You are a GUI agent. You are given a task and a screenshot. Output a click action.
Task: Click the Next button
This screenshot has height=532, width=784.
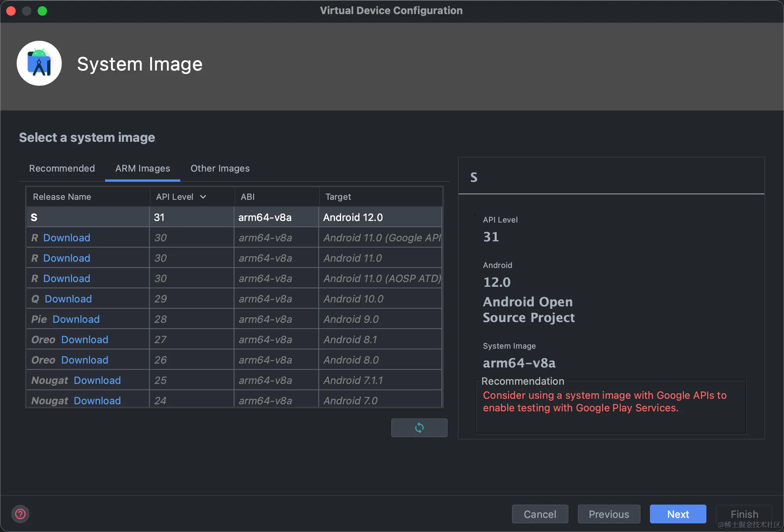(x=678, y=514)
